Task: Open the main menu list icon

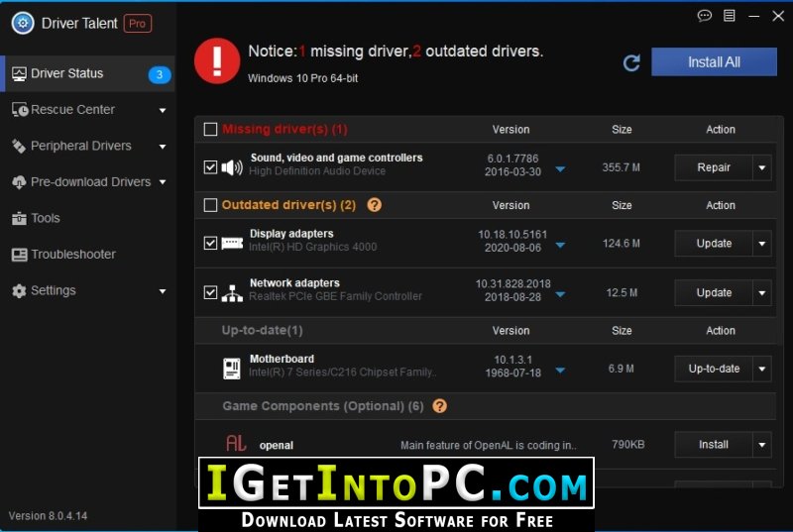Action: (x=730, y=16)
